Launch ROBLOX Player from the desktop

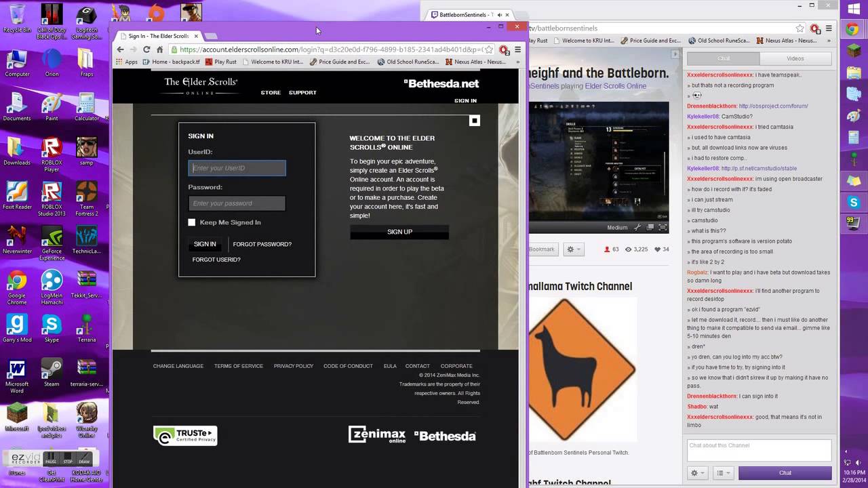pos(52,155)
